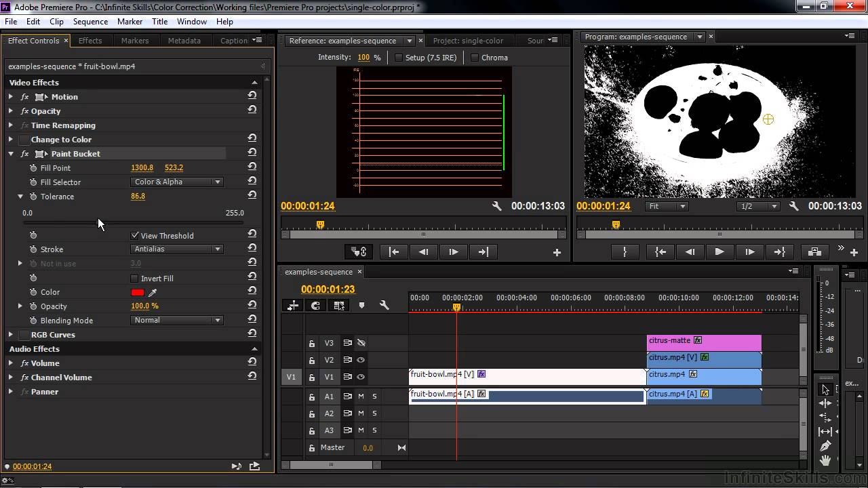868x488 pixels.
Task: Open the Marker menu
Action: pos(130,22)
